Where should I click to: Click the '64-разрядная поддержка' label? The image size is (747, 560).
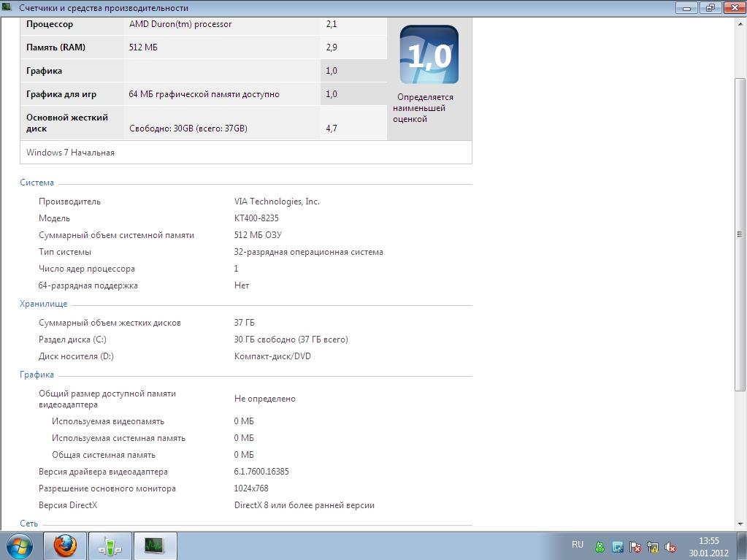(x=88, y=285)
